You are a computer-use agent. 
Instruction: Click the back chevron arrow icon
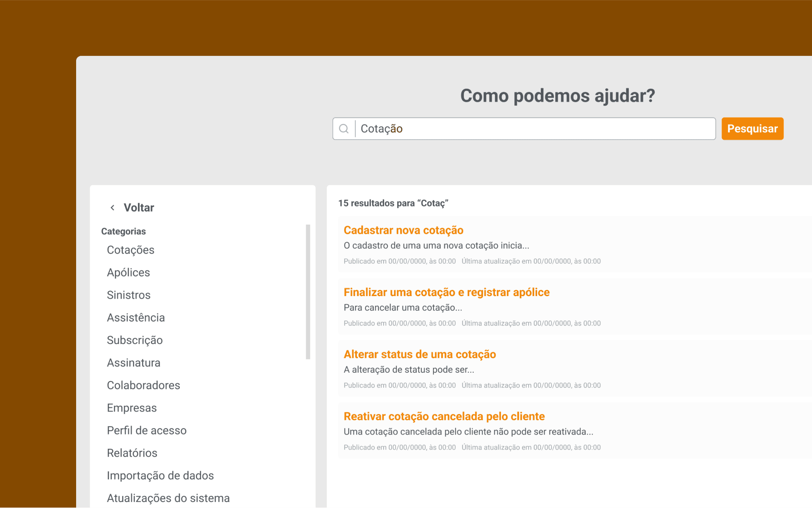point(112,208)
